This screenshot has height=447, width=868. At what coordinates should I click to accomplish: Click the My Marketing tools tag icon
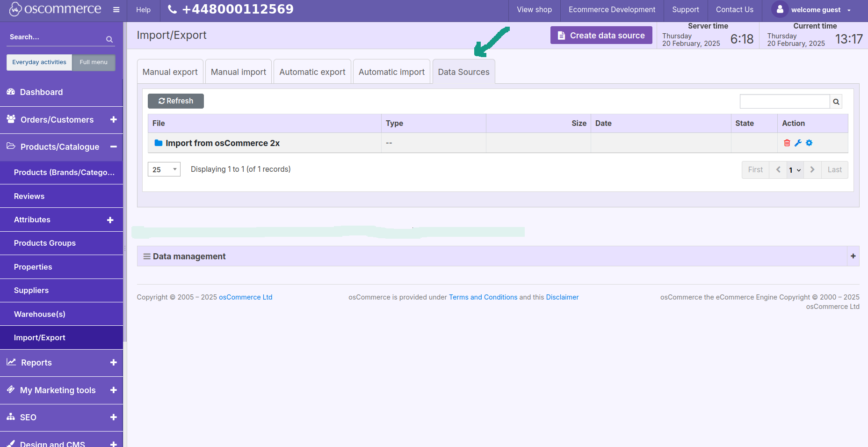(x=11, y=389)
